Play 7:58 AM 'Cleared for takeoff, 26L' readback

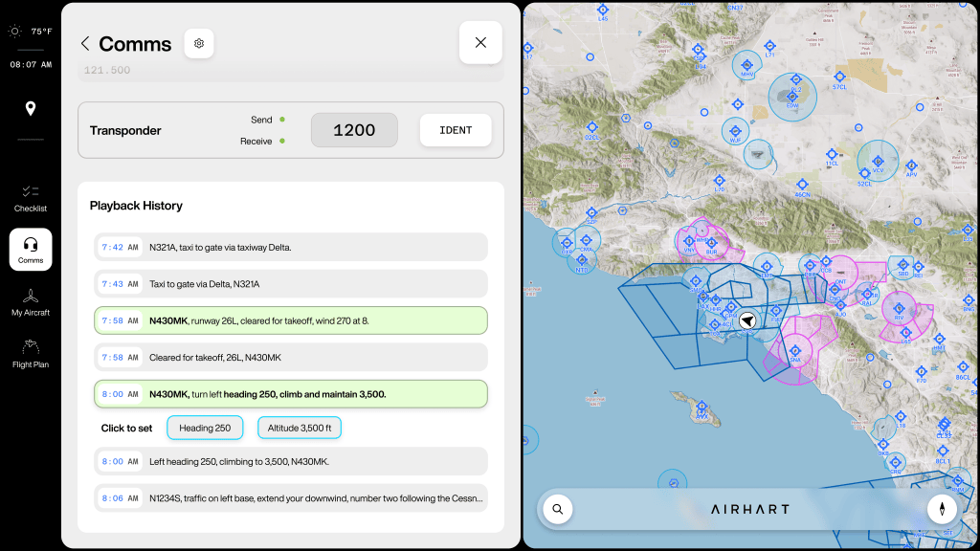[291, 358]
